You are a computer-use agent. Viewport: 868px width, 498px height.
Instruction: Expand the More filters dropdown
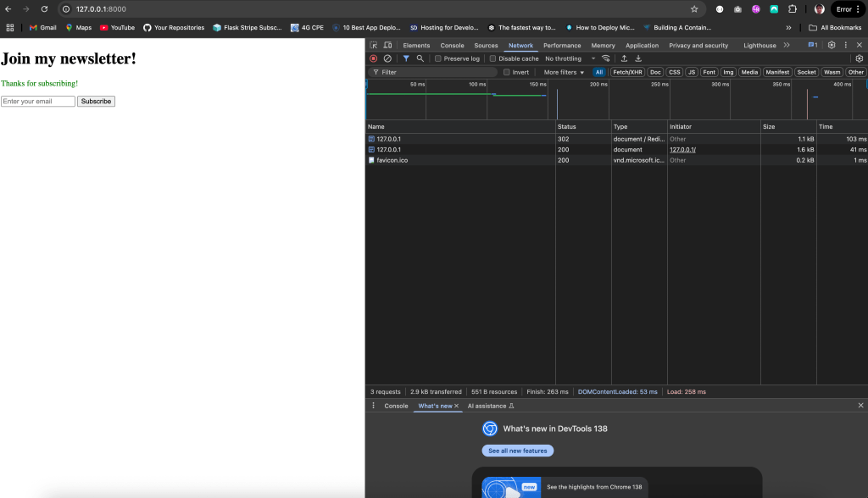click(564, 72)
